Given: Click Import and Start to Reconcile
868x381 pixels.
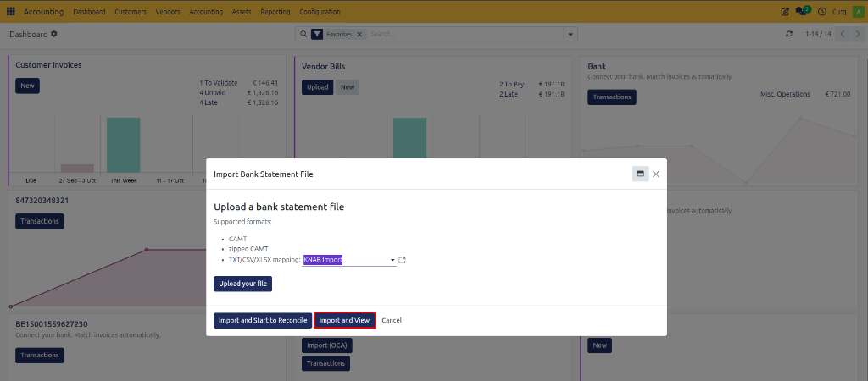Looking at the screenshot, I should [263, 320].
